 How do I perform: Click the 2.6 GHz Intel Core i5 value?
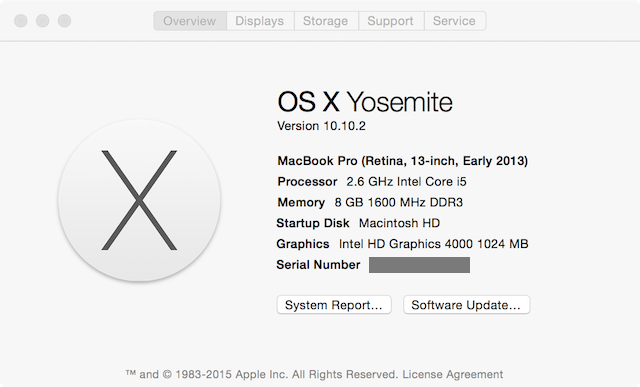pos(406,182)
